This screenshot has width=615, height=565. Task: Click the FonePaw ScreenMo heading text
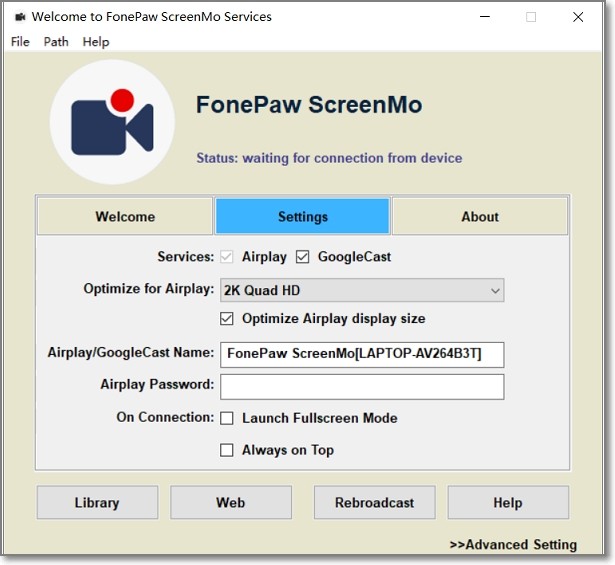pyautogui.click(x=309, y=105)
